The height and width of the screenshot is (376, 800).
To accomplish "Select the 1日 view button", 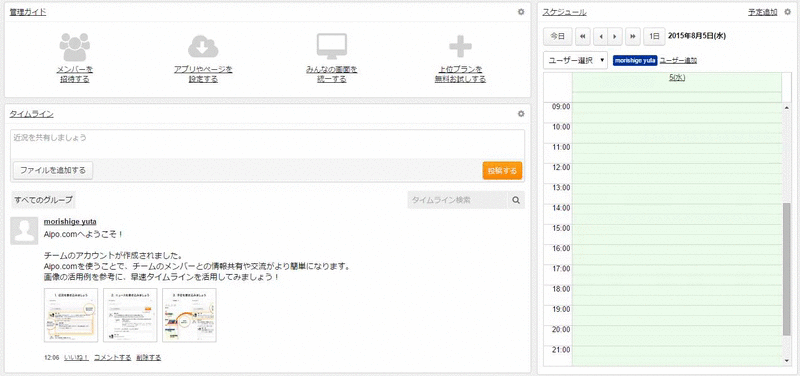I will point(654,36).
